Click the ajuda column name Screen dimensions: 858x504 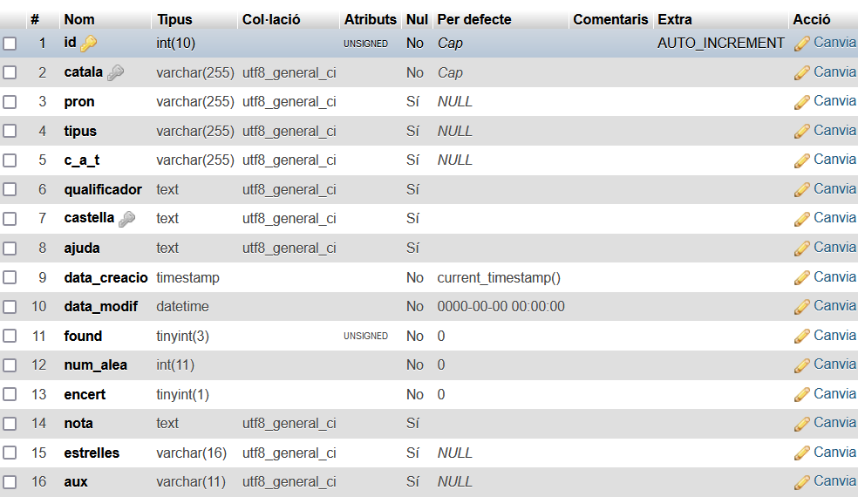[x=82, y=248]
